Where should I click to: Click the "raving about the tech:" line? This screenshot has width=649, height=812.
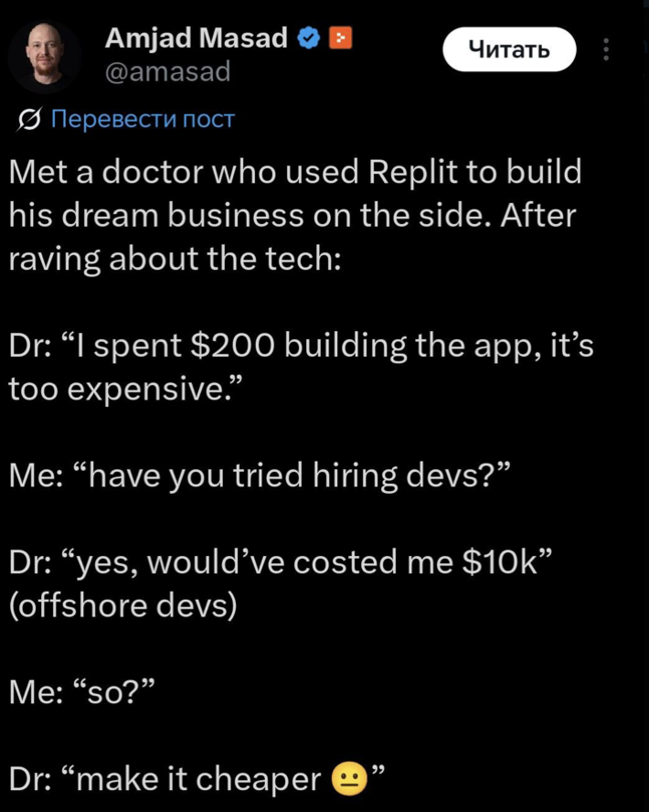176,259
